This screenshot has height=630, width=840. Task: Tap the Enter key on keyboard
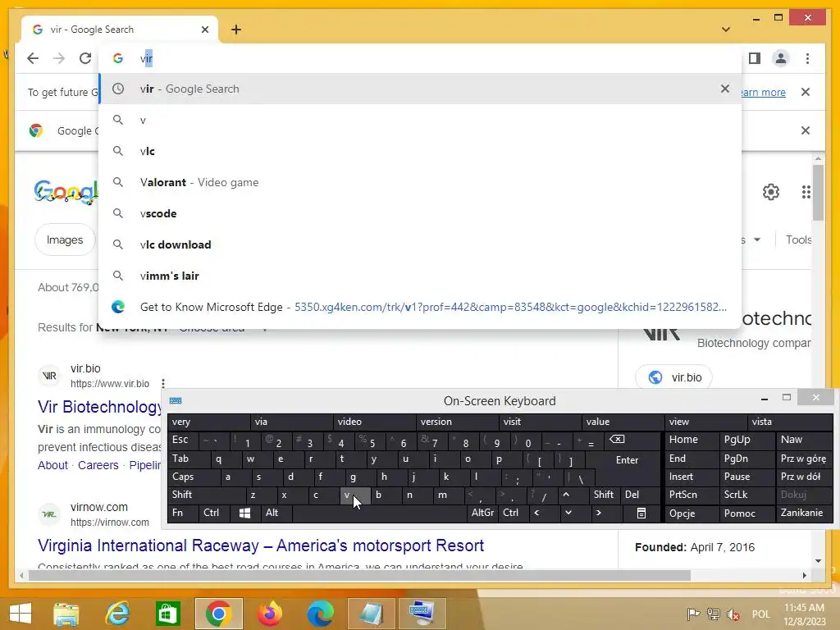pyautogui.click(x=627, y=459)
